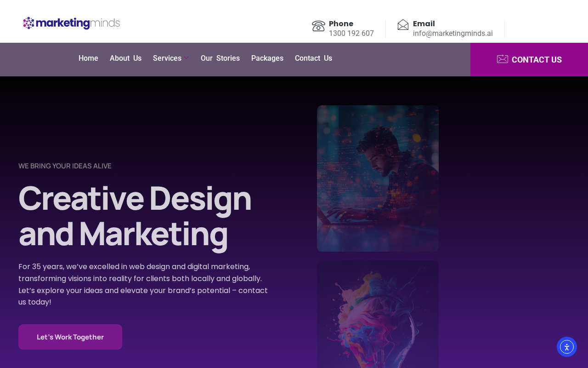588x368 pixels.
Task: Click the colorful lightbulb splash image
Action: point(378,315)
